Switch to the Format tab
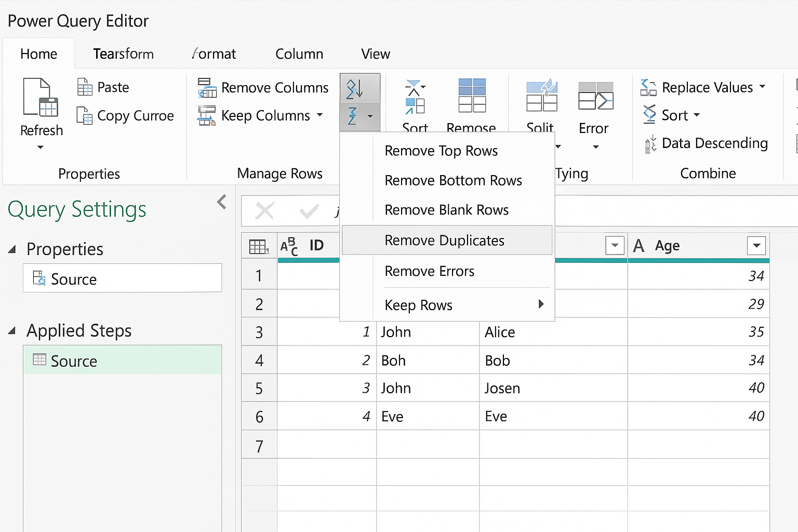 [x=214, y=54]
